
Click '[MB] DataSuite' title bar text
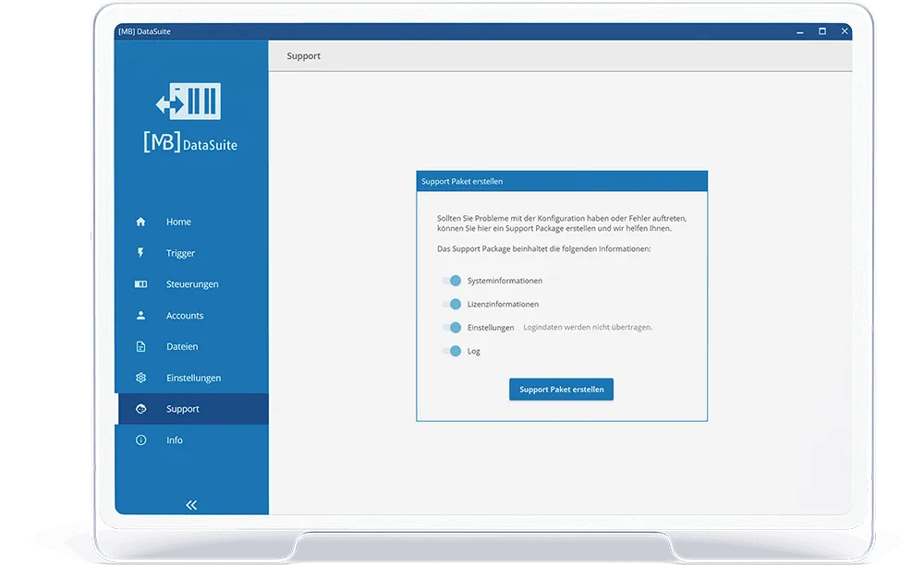pyautogui.click(x=144, y=31)
